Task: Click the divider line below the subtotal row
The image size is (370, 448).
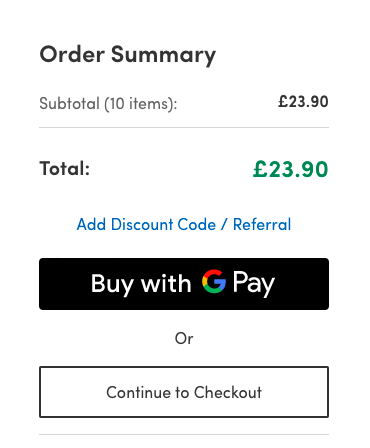Action: [x=184, y=127]
